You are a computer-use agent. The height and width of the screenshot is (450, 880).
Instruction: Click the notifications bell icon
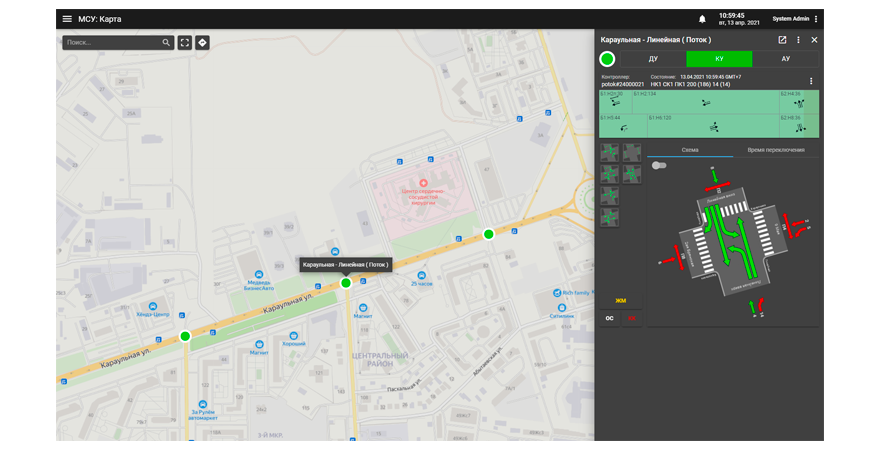coord(702,19)
